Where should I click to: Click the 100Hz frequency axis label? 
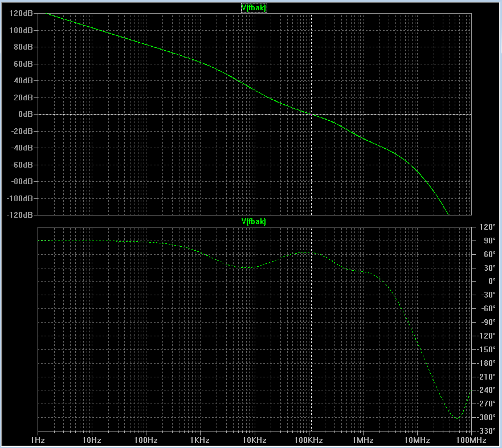pos(146,441)
